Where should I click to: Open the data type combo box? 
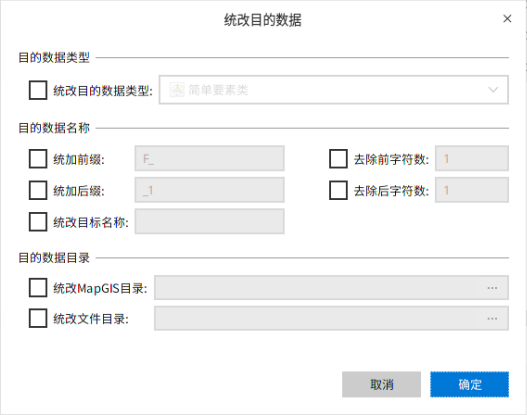[333, 90]
